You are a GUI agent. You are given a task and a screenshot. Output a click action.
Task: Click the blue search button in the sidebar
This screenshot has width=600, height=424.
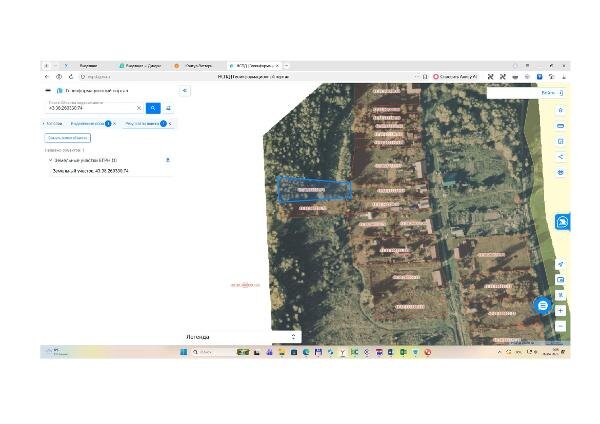153,108
